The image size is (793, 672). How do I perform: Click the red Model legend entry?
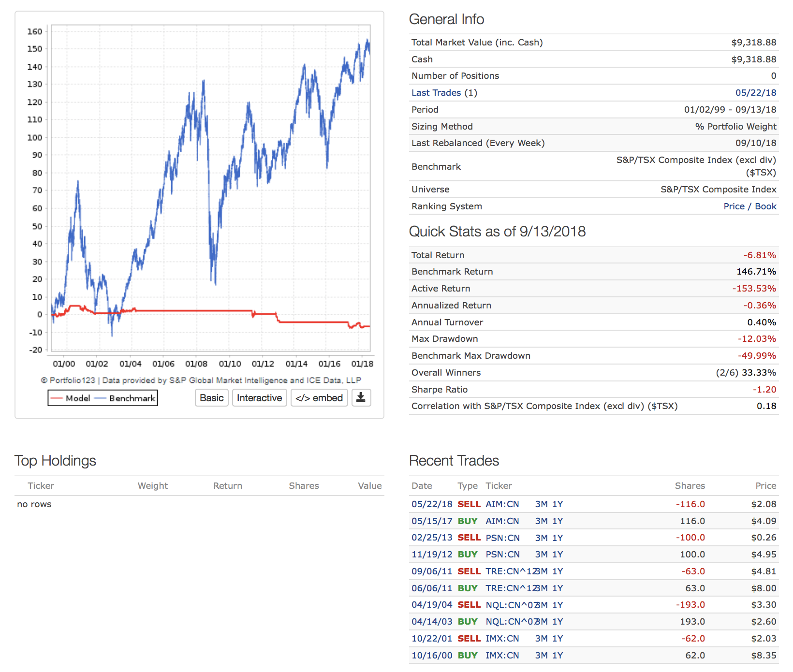click(71, 398)
